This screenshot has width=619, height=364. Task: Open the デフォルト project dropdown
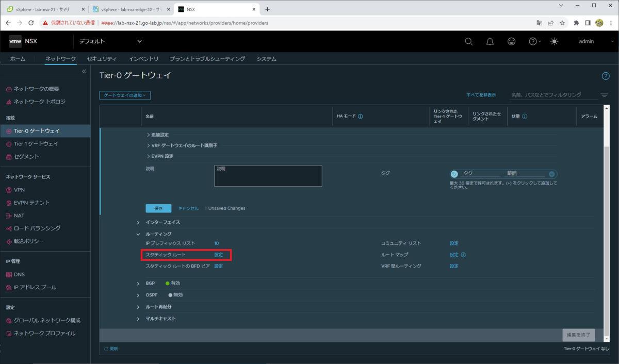[110, 41]
